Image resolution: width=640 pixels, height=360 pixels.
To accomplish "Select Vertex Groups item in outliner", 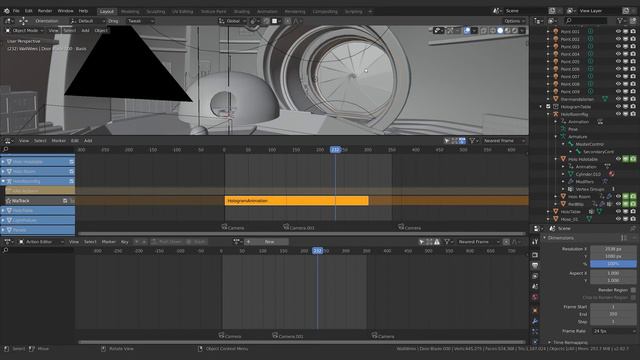I will [x=589, y=189].
